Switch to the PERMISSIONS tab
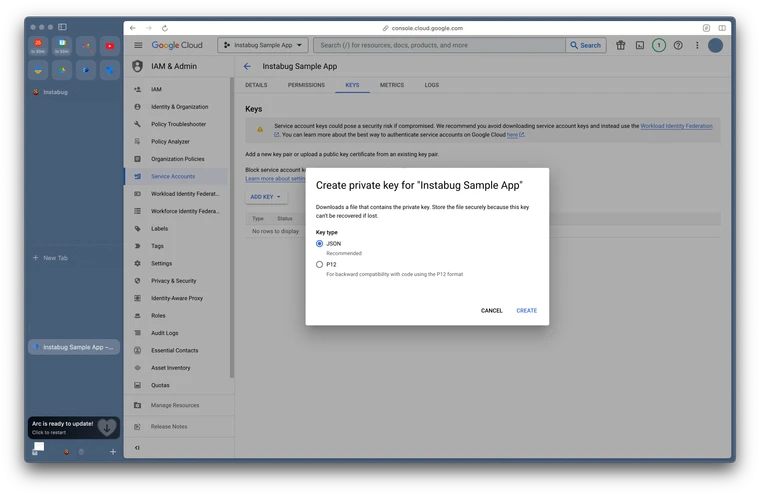The height and width of the screenshot is (495, 760). click(306, 85)
